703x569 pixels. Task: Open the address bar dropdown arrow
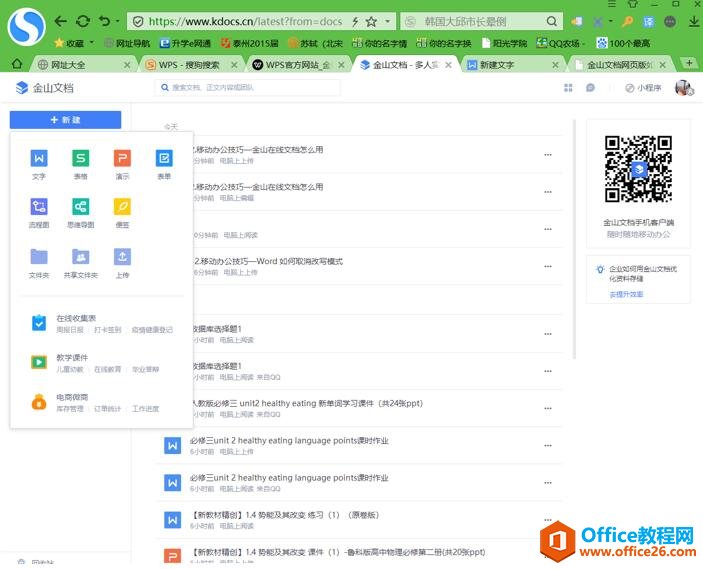(387, 21)
